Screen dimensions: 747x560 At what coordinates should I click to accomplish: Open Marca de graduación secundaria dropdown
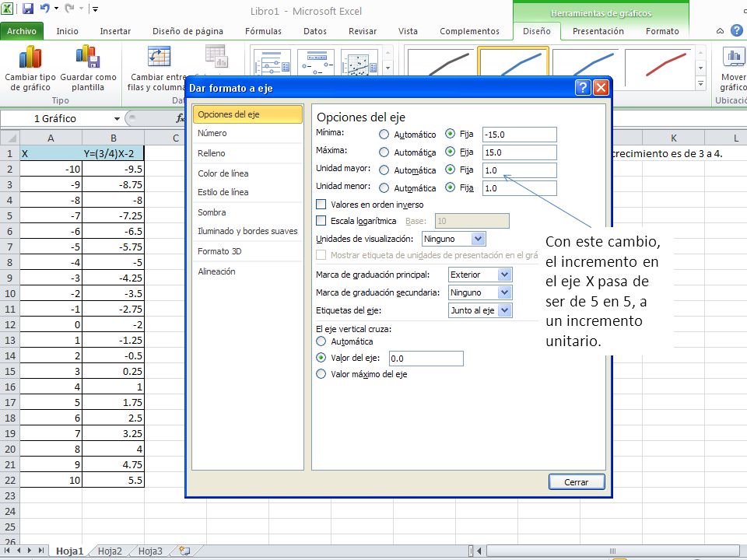pos(504,292)
